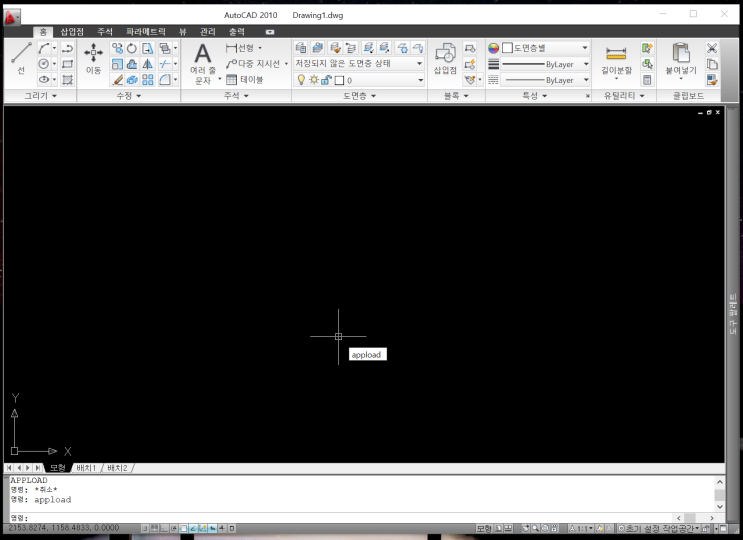
Task: Open the object color (도면층별) swatch dropdown
Action: (x=545, y=48)
